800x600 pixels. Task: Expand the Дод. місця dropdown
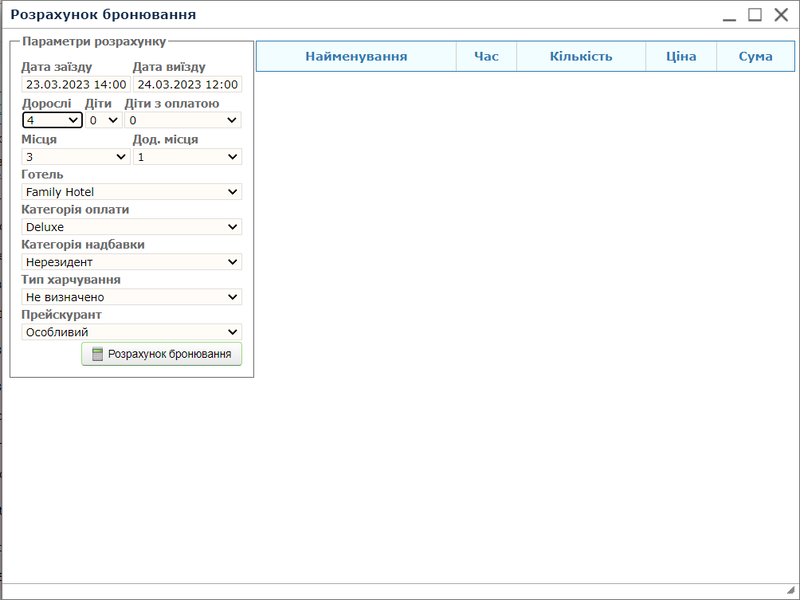pyautogui.click(x=187, y=156)
